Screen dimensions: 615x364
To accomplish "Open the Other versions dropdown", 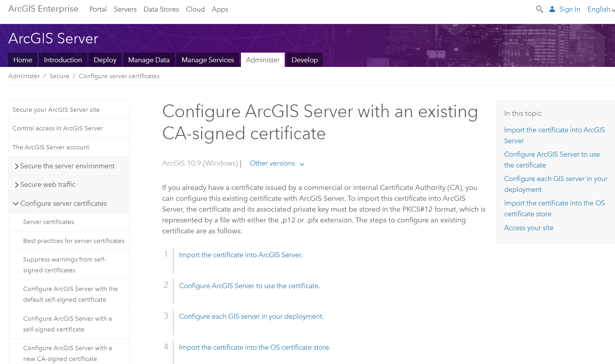I will point(277,164).
